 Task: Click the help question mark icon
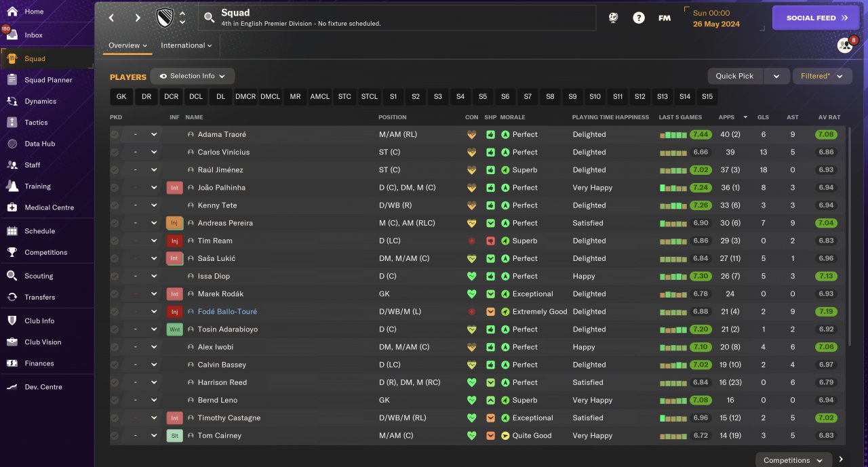tap(639, 18)
